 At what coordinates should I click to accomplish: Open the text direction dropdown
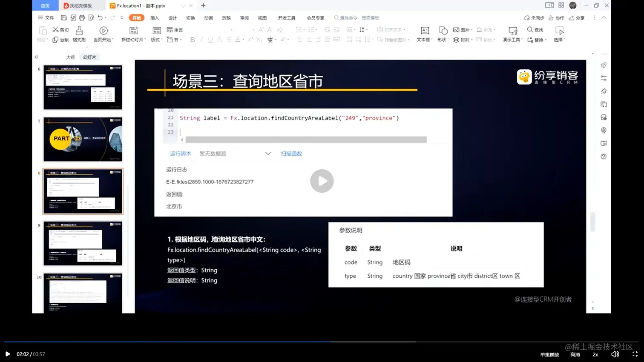362,30
